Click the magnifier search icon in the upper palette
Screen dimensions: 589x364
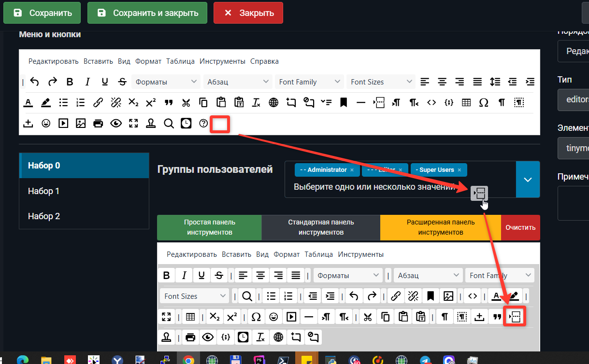point(169,124)
